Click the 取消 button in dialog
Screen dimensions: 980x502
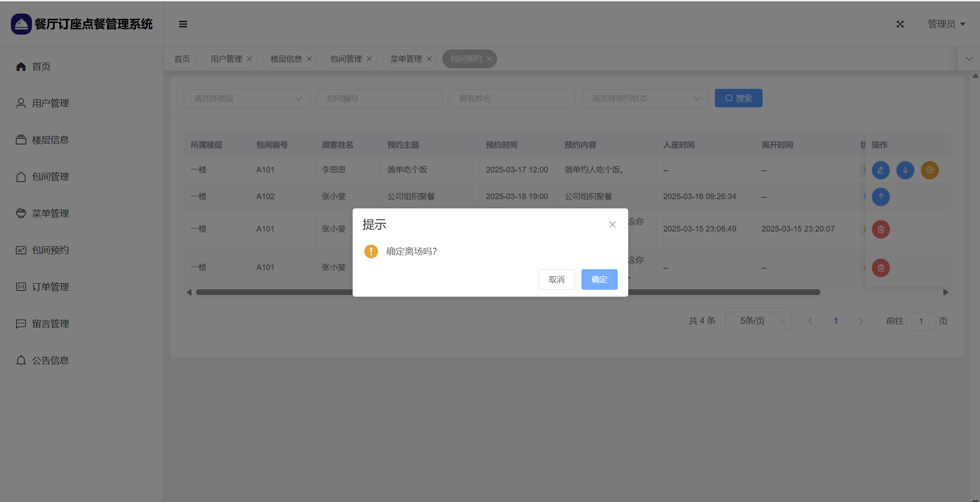tap(556, 279)
